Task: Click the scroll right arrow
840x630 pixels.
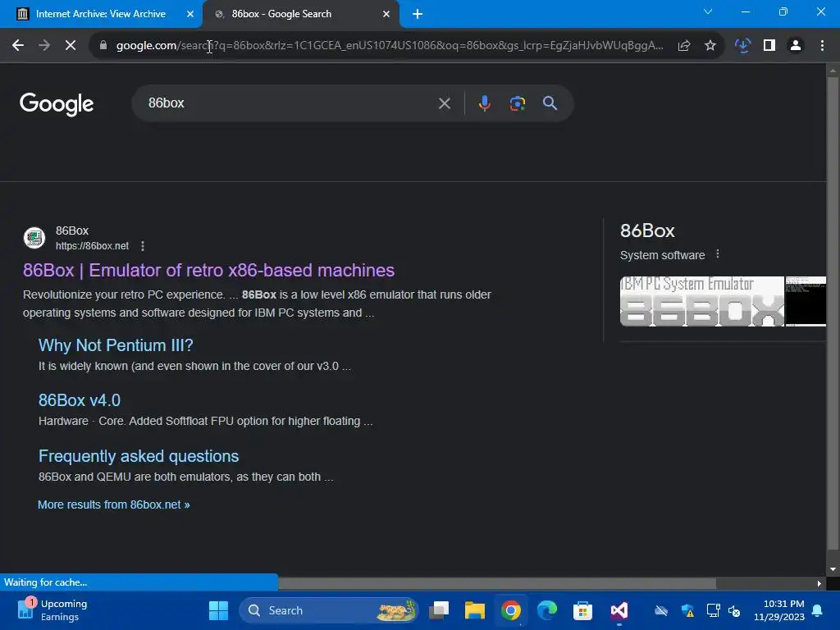Action: click(x=819, y=583)
